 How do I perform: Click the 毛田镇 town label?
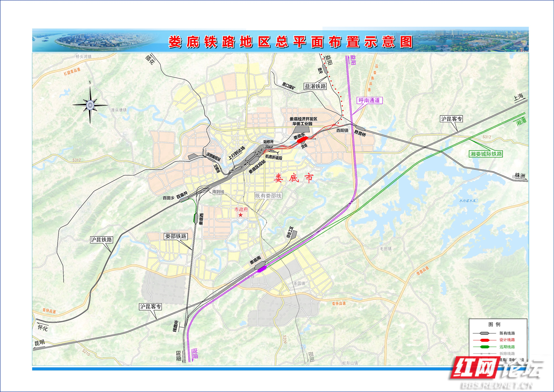point(386,249)
